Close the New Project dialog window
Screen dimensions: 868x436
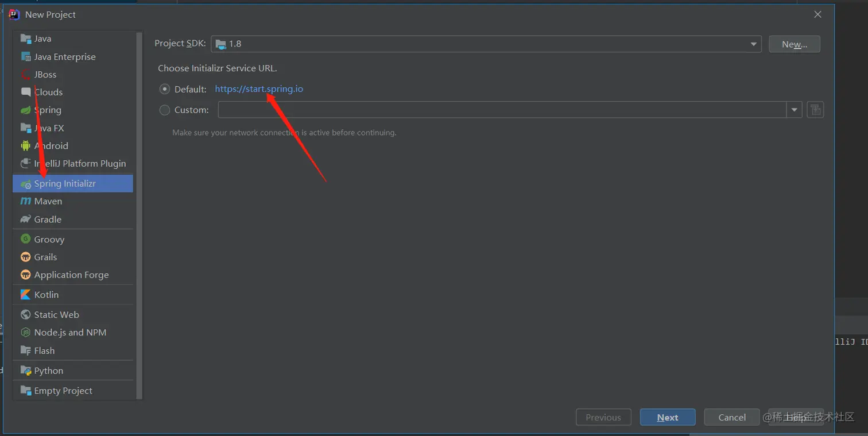point(817,14)
